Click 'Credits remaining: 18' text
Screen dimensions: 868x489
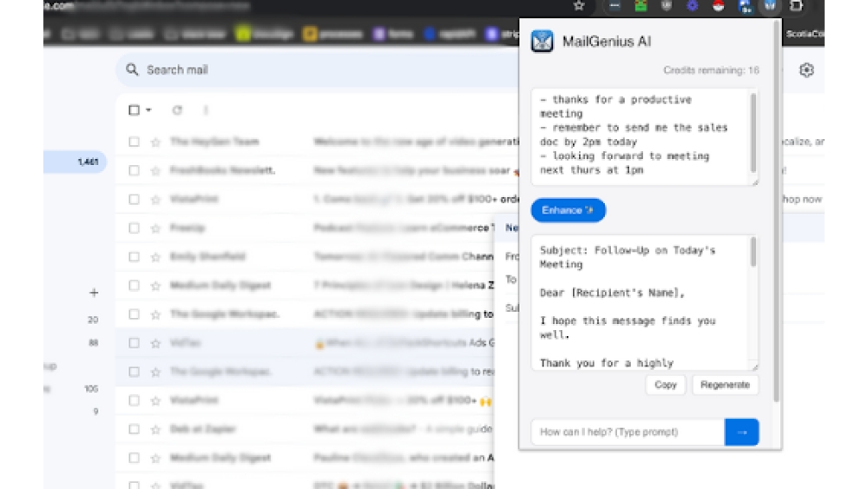coord(711,70)
